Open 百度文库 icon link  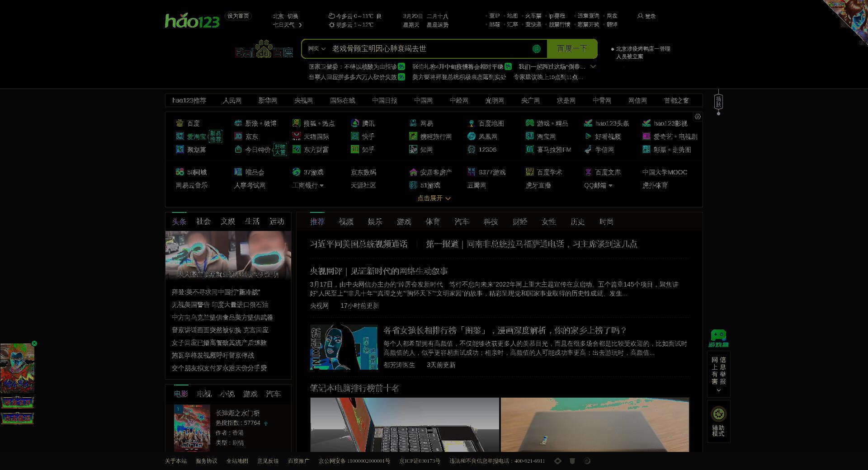point(588,172)
